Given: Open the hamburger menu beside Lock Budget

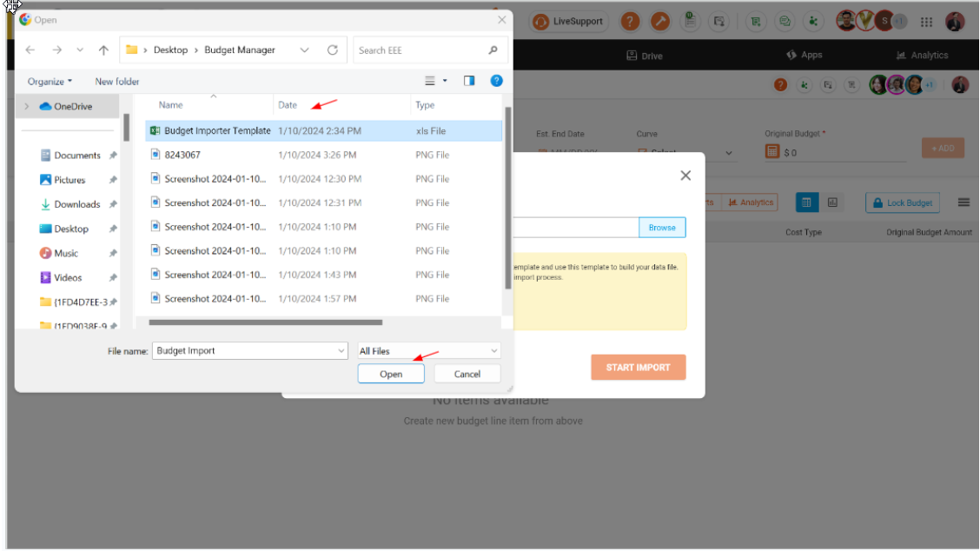Looking at the screenshot, I should tap(963, 202).
